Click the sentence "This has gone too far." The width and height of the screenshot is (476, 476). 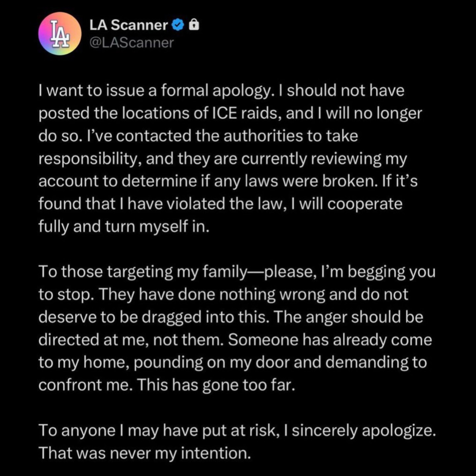tap(216, 385)
